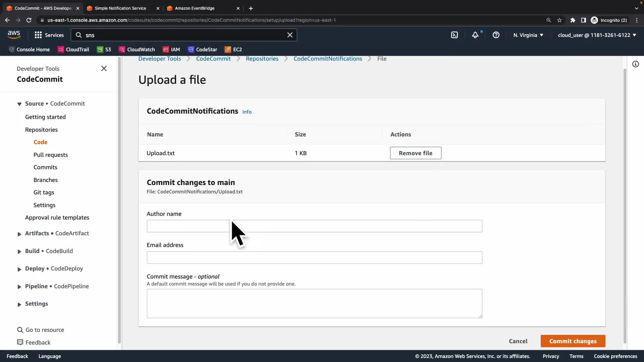Click the notifications bell icon

click(475, 35)
